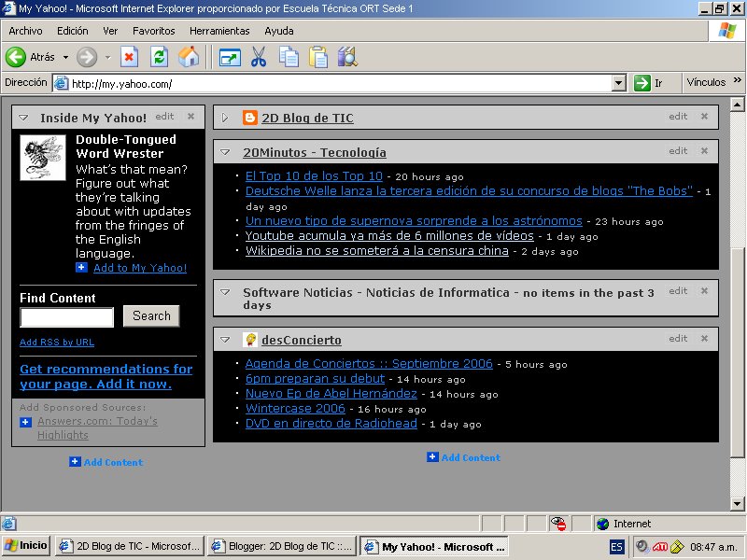Close the desConcierto module
747x560 pixels.
[705, 339]
